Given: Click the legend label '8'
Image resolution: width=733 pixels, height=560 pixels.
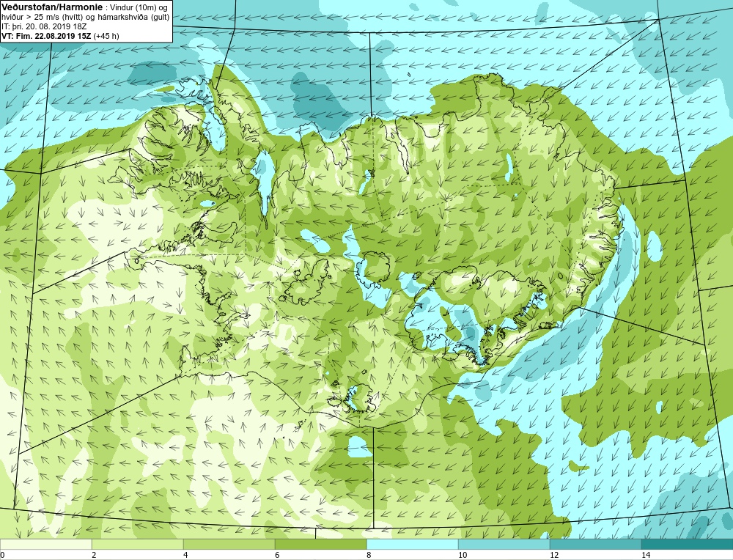Looking at the screenshot, I should point(369,555).
